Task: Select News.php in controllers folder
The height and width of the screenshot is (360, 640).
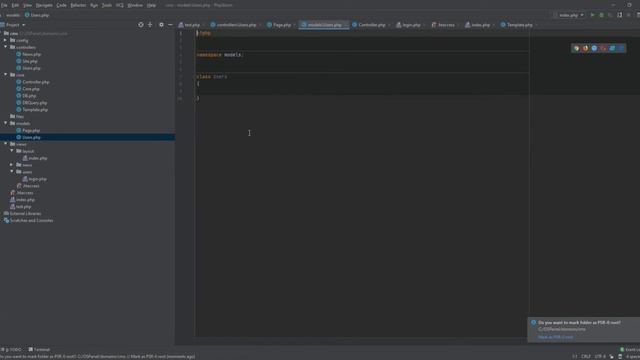Action: point(29,54)
